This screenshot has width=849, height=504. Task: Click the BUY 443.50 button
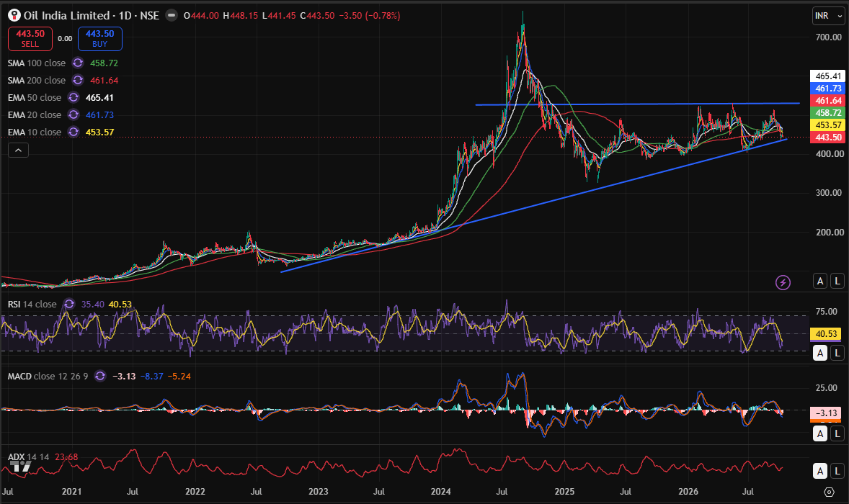point(99,38)
